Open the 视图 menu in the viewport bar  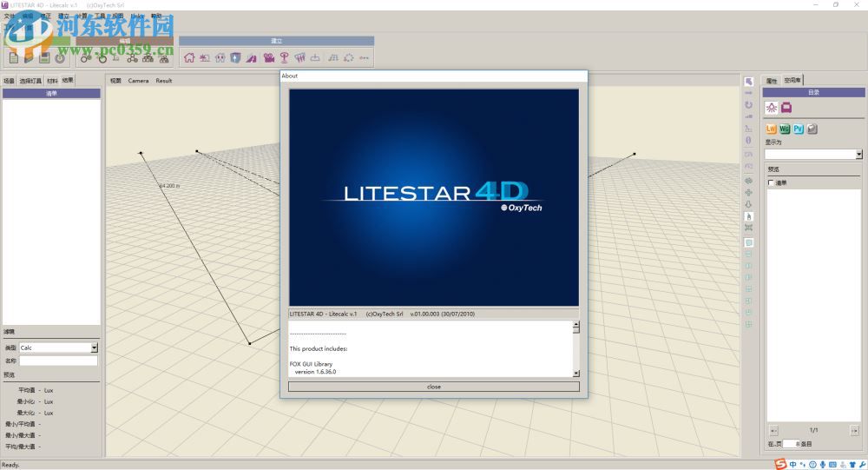tap(115, 81)
